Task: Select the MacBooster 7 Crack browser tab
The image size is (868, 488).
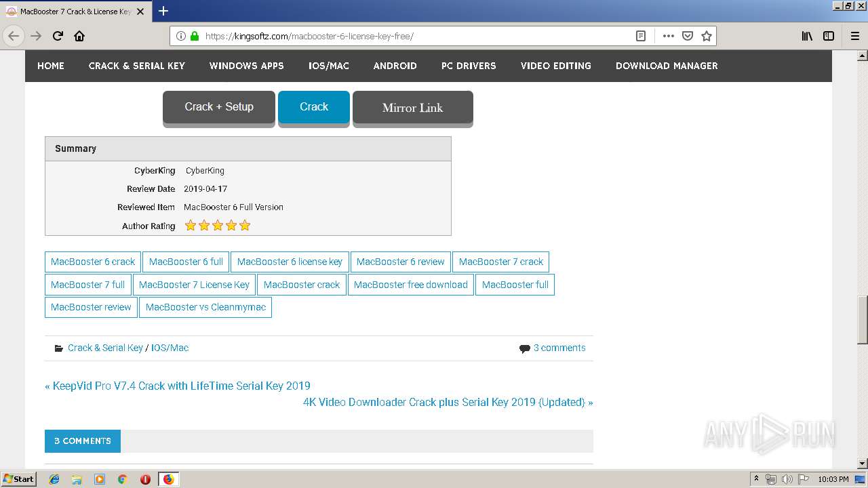Action: point(75,12)
